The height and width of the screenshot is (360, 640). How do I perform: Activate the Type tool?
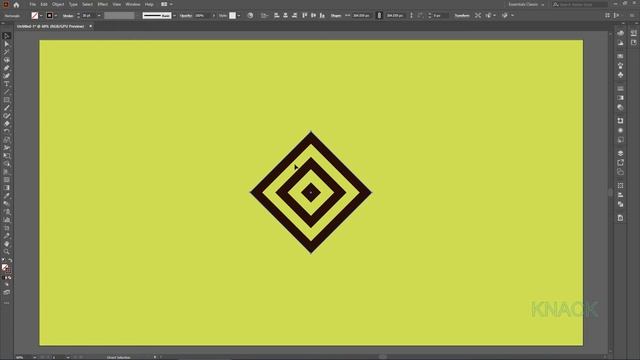(x=7, y=84)
